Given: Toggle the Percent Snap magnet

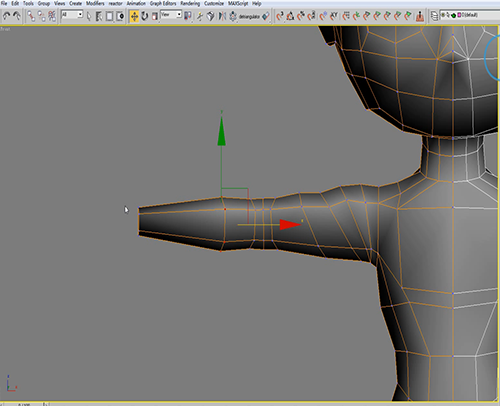Looking at the screenshot, I should tap(301, 16).
